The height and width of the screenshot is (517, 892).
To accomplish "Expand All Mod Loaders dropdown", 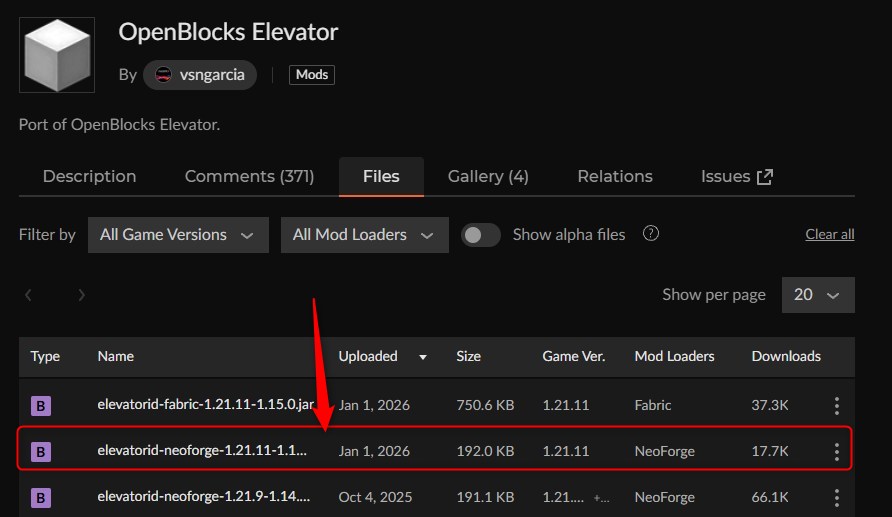I will 363,235.
